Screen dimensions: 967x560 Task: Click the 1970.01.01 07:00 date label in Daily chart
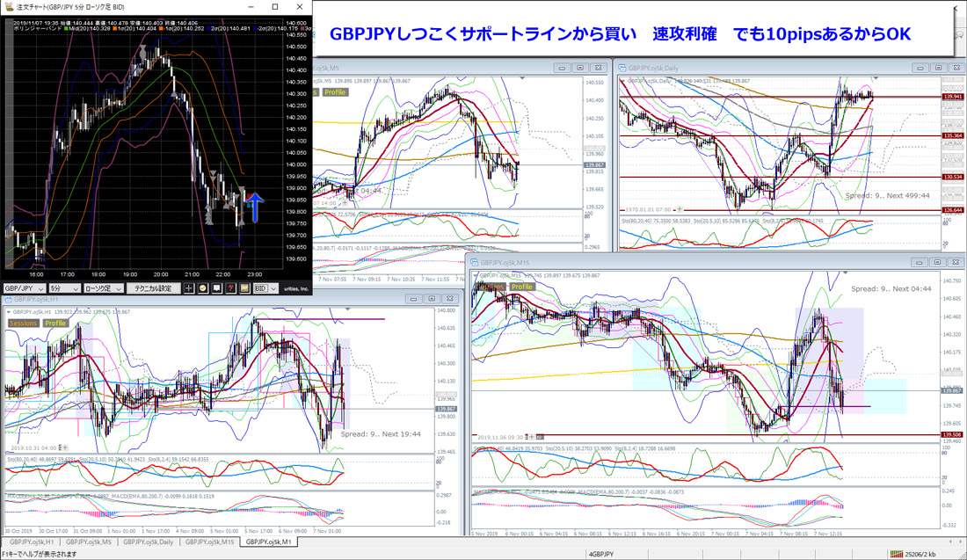click(648, 210)
